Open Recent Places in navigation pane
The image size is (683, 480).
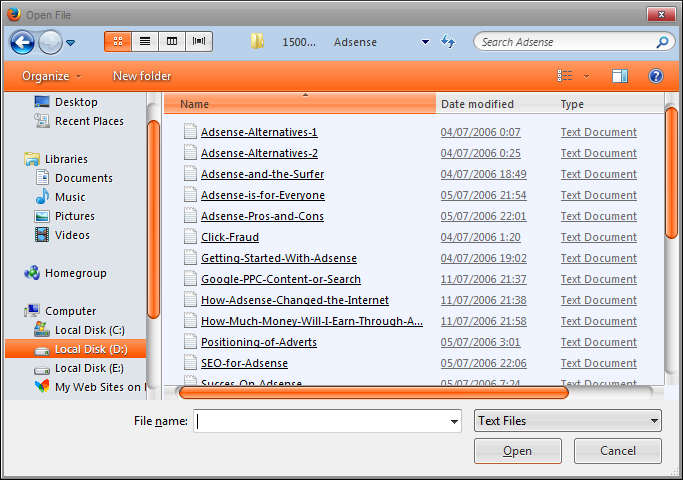79,121
